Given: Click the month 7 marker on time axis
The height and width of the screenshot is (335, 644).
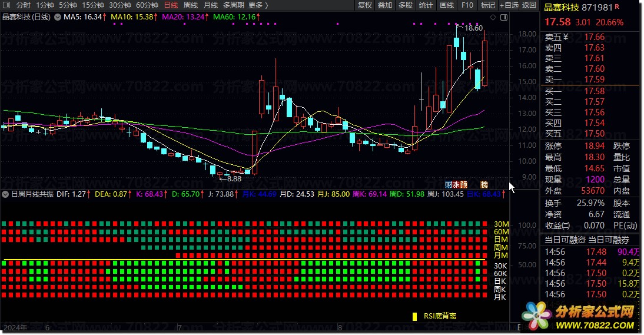Looking at the screenshot, I should click(x=180, y=327).
